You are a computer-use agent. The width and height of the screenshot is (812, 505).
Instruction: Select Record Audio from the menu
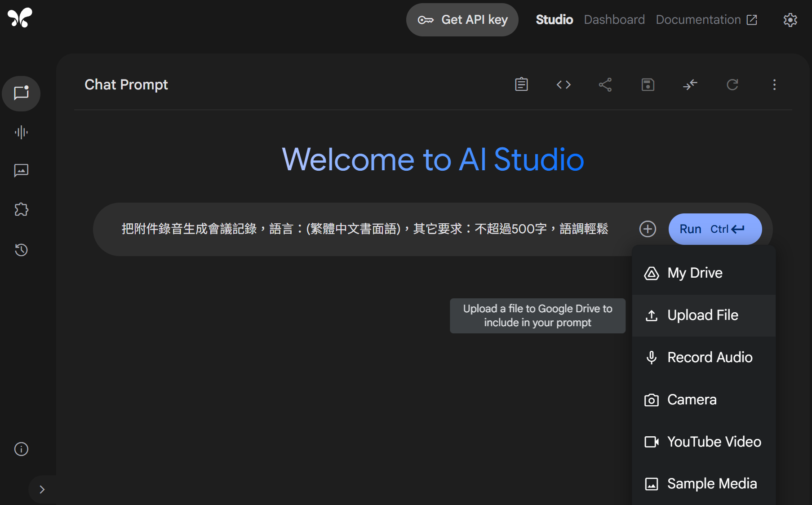[704, 358]
